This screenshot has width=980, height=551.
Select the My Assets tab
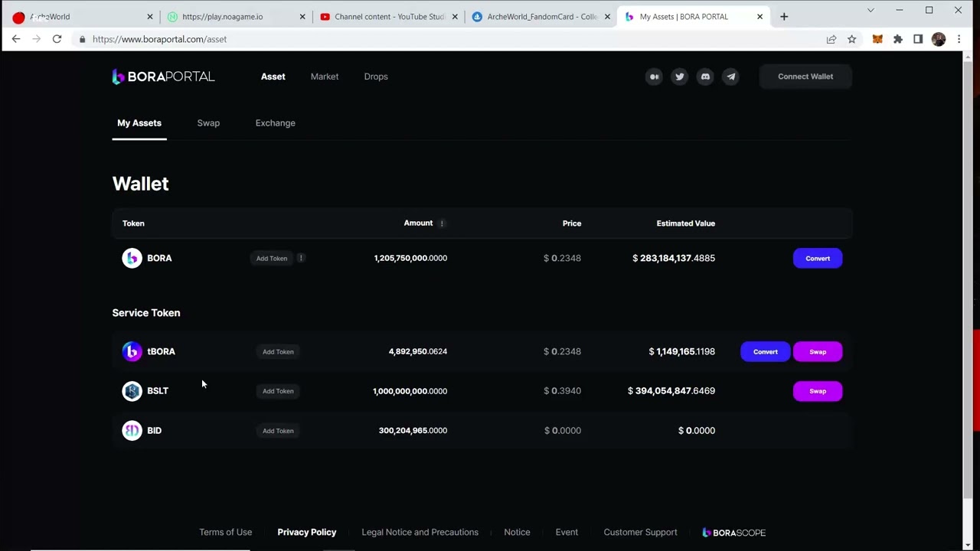(x=139, y=123)
